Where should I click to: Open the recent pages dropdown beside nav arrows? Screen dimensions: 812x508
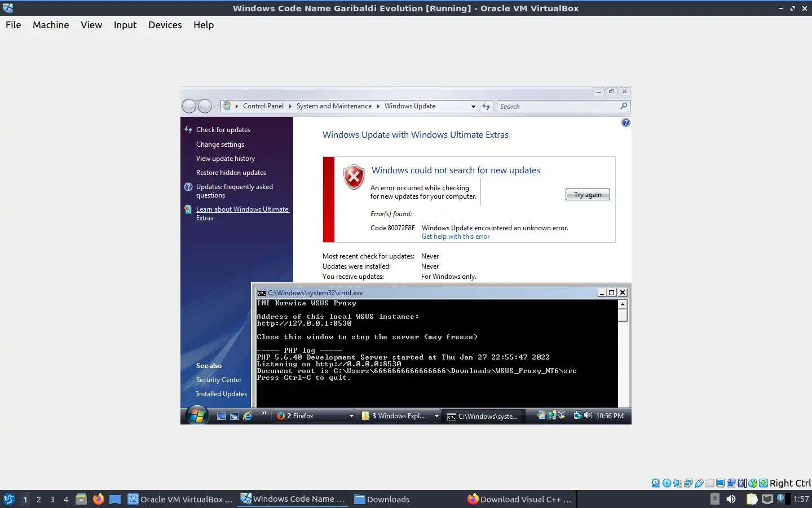coord(216,107)
